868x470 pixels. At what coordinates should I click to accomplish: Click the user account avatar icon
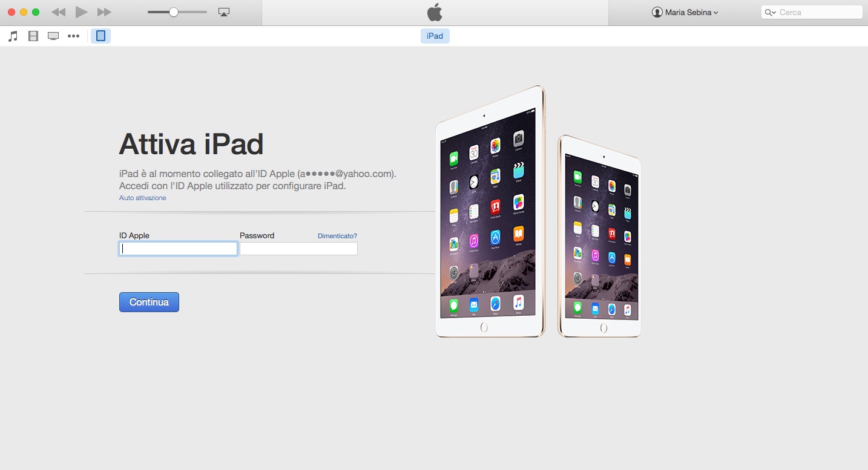[x=657, y=12]
